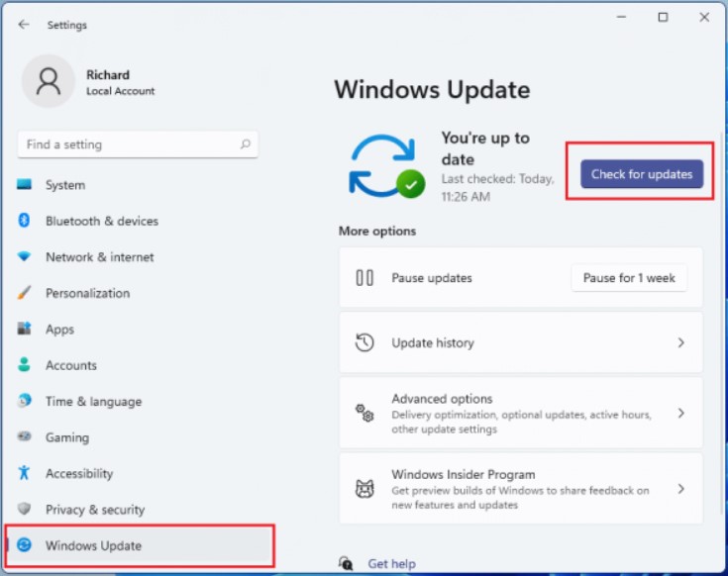Click Pause for 1 week button

point(629,278)
